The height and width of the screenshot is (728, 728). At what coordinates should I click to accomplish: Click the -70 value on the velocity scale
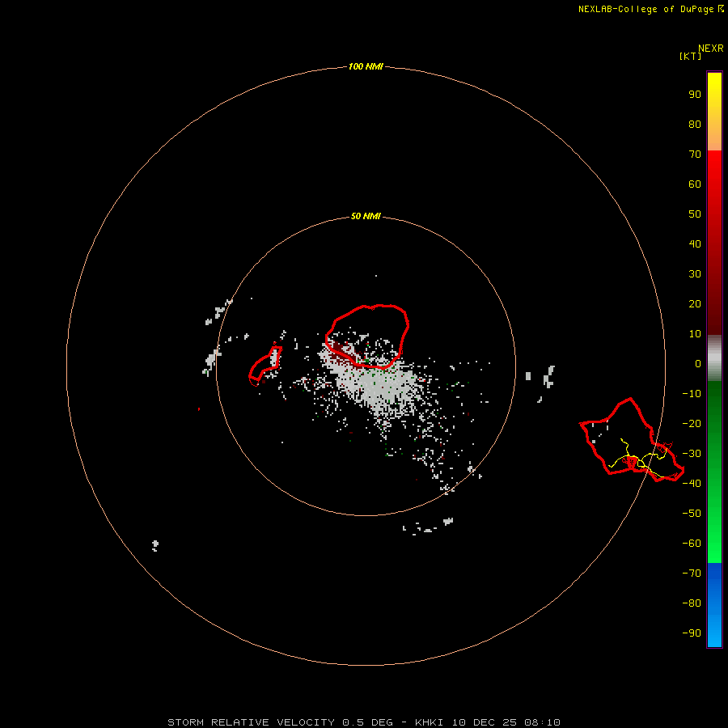click(692, 574)
